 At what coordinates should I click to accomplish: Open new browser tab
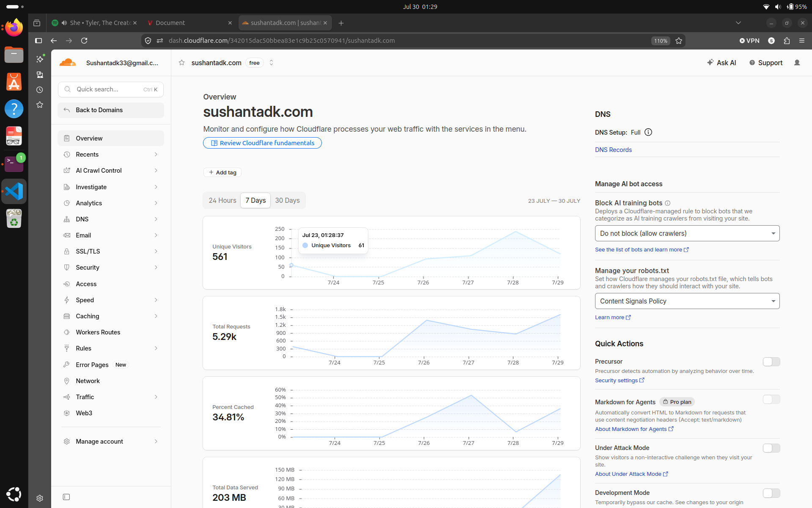pos(341,23)
